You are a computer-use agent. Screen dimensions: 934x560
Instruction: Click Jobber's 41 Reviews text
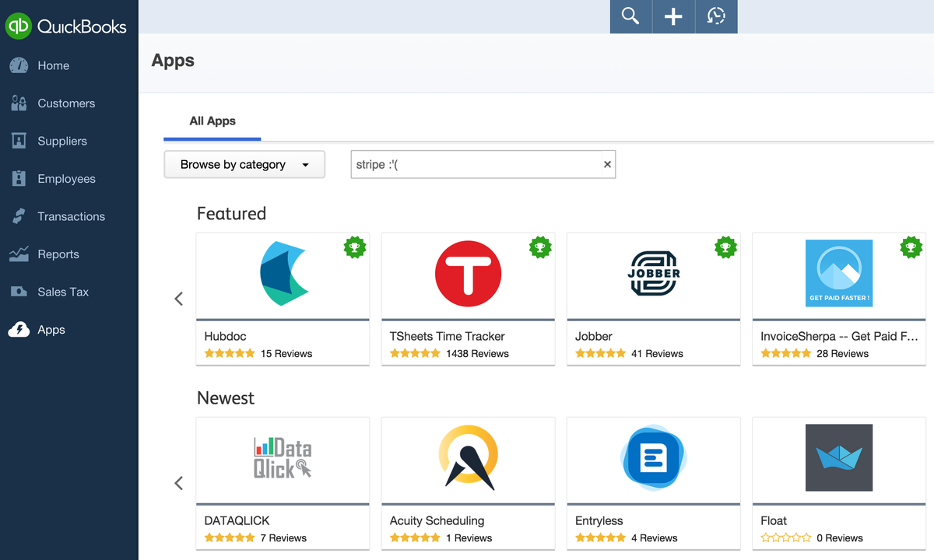point(657,354)
